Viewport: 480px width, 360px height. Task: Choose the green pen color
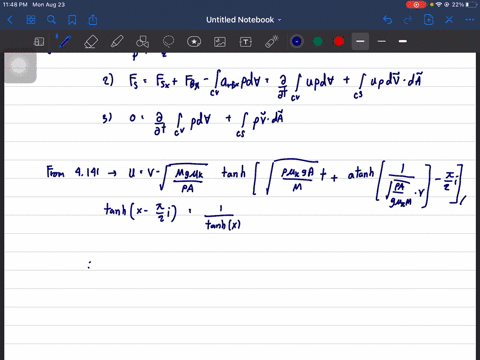click(x=318, y=41)
